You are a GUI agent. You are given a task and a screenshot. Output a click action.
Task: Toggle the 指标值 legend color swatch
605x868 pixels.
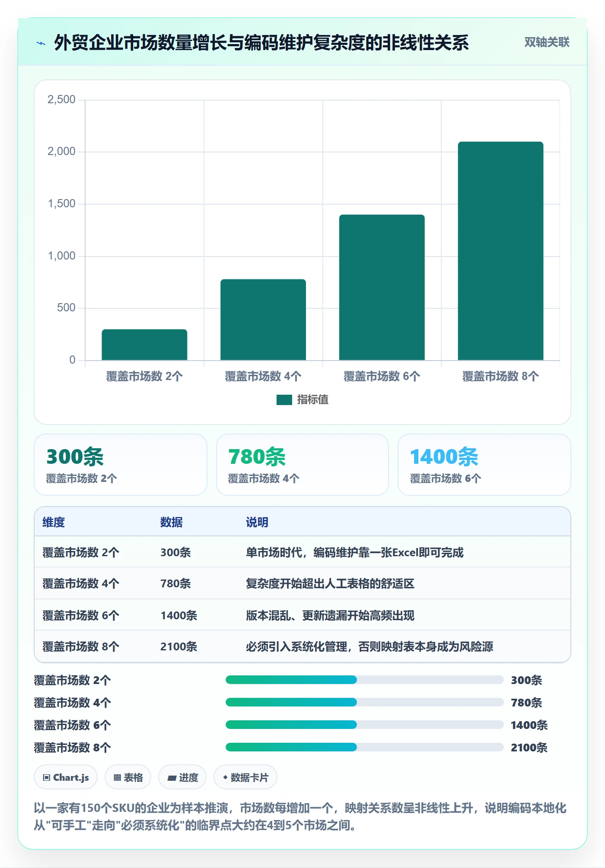click(284, 400)
